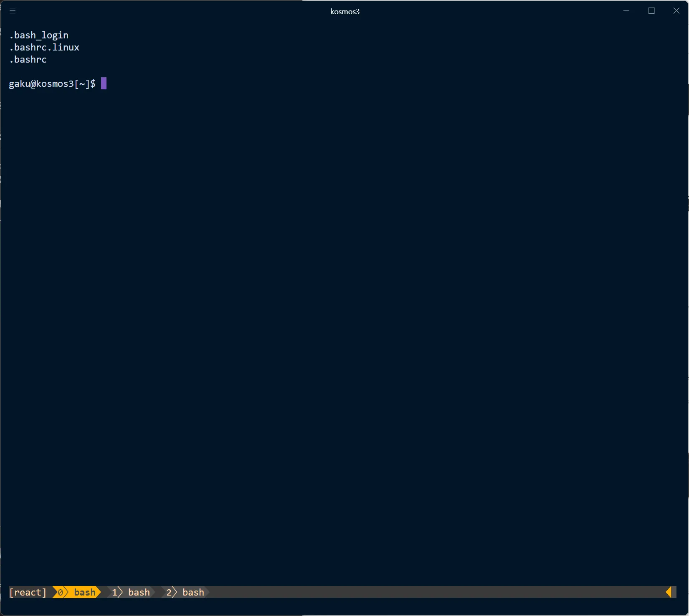Open the hamburger menu in title bar
Viewport: 689px width, 616px height.
coord(13,11)
